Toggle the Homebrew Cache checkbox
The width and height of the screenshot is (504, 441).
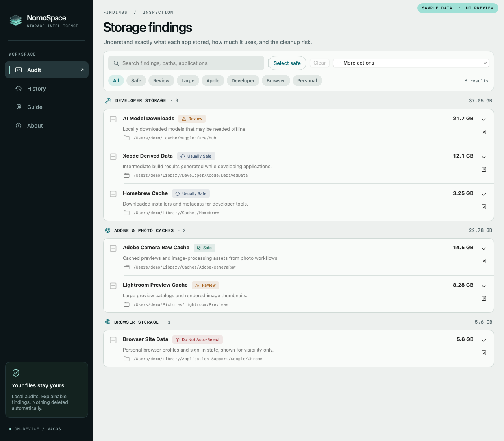[113, 194]
